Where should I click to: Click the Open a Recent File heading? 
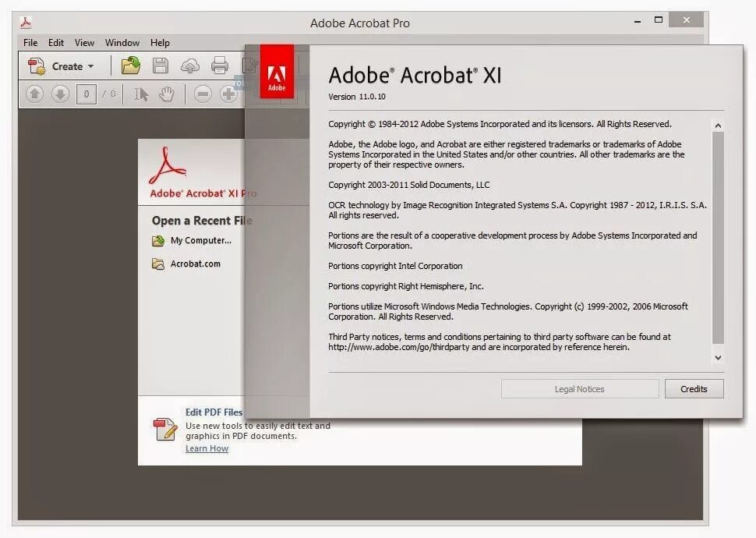coord(202,221)
